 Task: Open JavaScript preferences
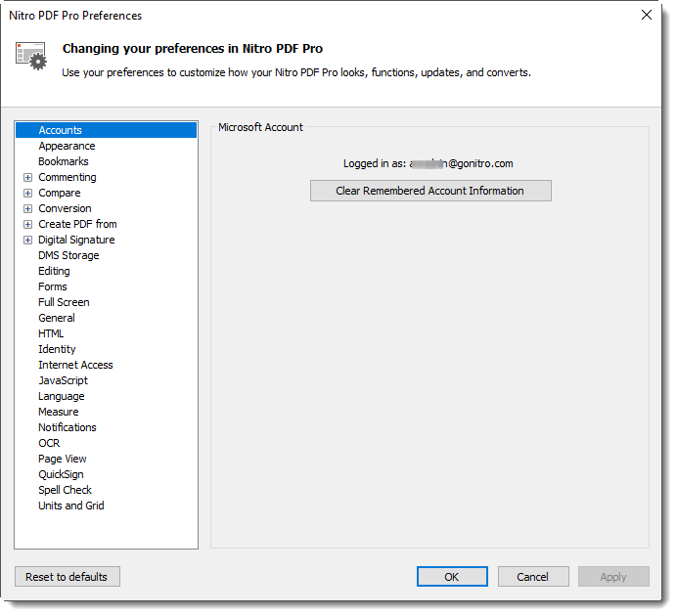point(63,381)
